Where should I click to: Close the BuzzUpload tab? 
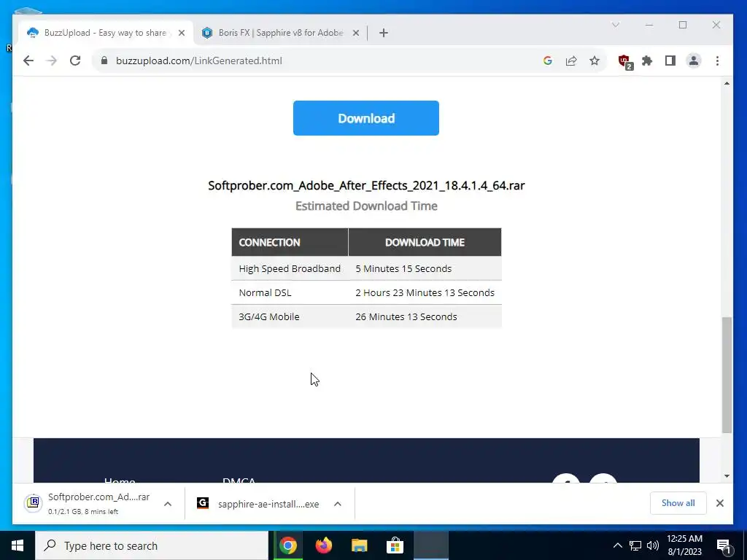[x=182, y=33]
